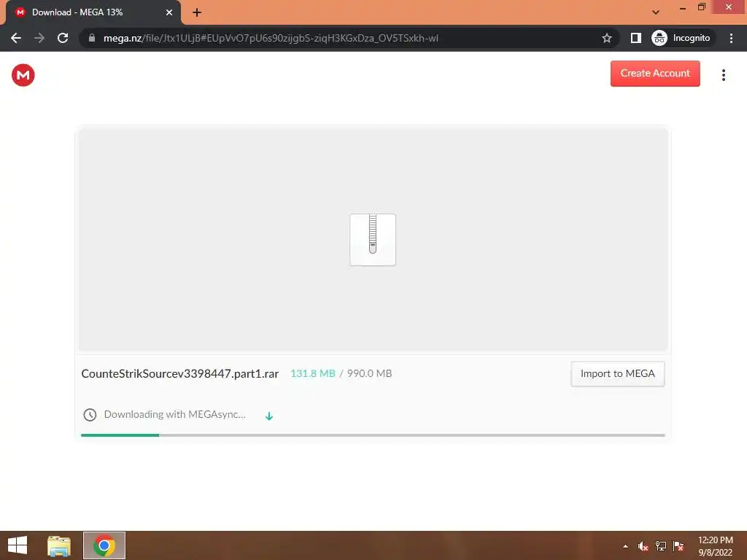Click the CounteStrikSourcev3398447.part1.rar file name
Screen dimensions: 747x560
pos(179,374)
